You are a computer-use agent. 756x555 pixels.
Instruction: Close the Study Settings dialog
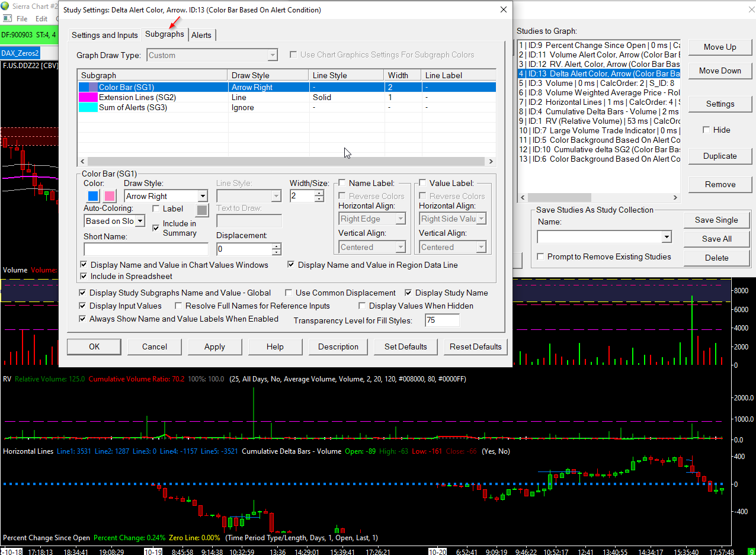504,9
